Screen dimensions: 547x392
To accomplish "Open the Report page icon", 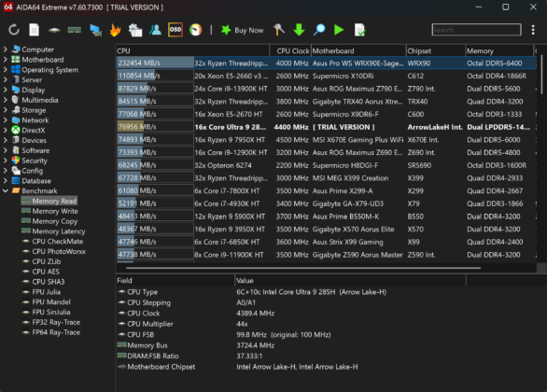I will point(34,30).
